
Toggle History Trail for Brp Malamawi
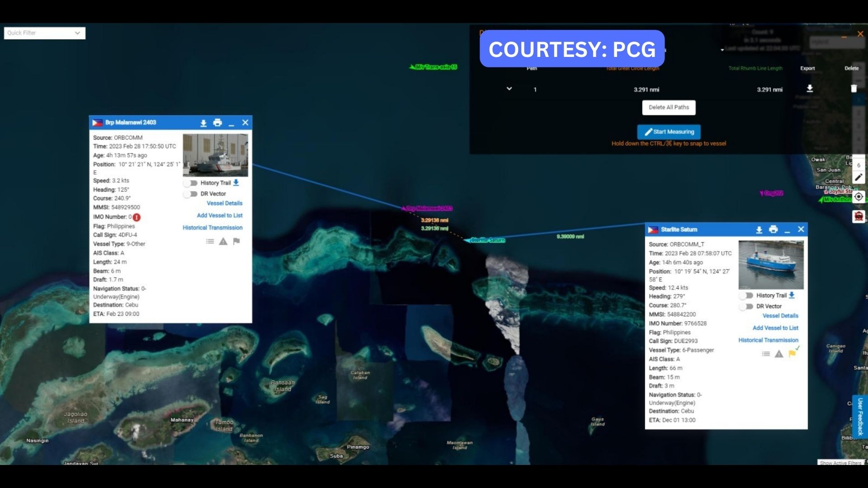(189, 183)
